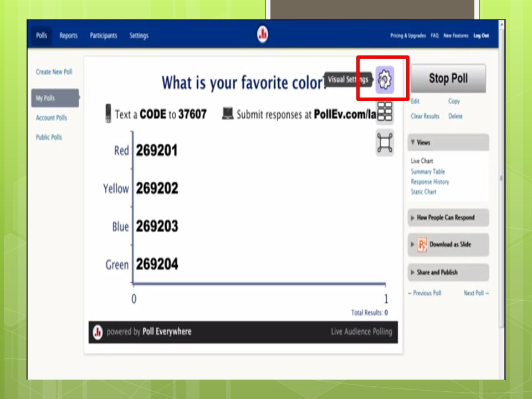Click the Copy link

pyautogui.click(x=454, y=101)
